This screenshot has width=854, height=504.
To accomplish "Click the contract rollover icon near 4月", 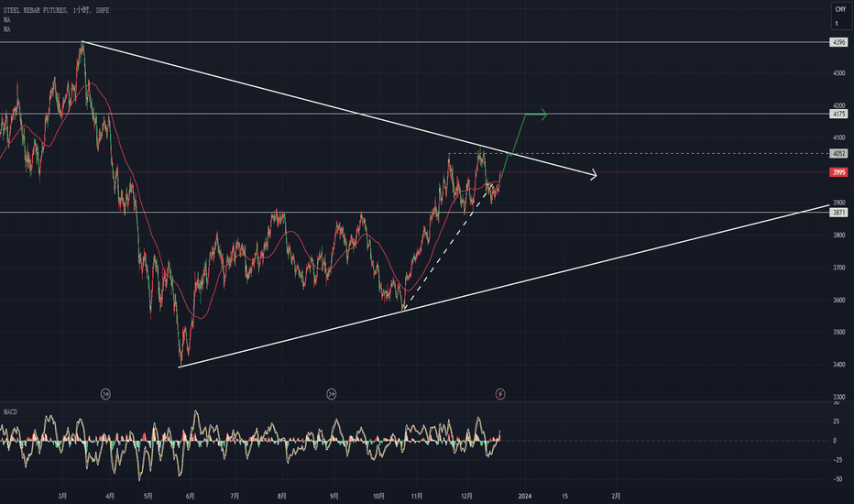I will [105, 393].
